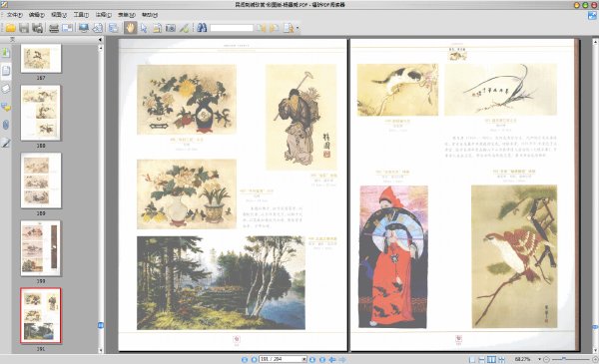Click the previous view blue arrow
This screenshot has width=599, height=364.
(332, 359)
